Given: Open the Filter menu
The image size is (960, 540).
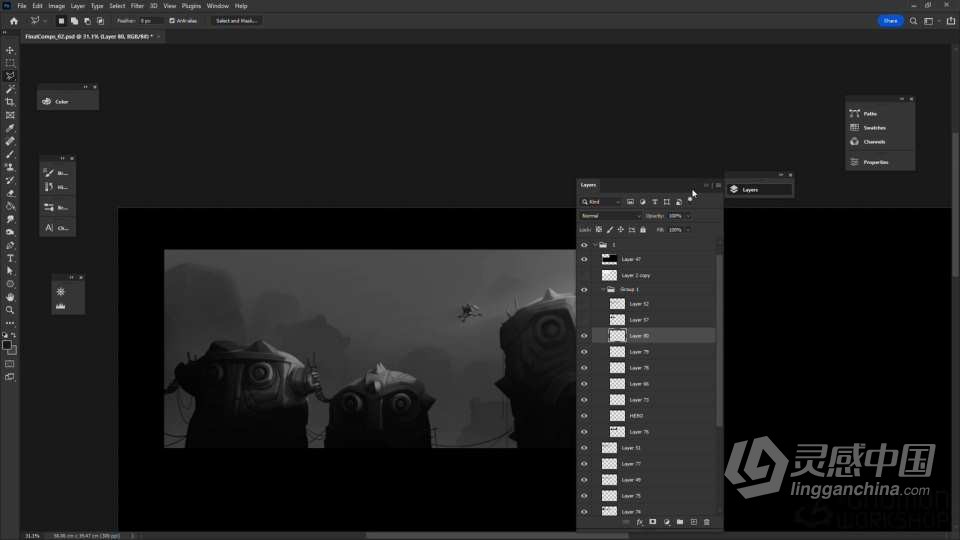Looking at the screenshot, I should [137, 6].
